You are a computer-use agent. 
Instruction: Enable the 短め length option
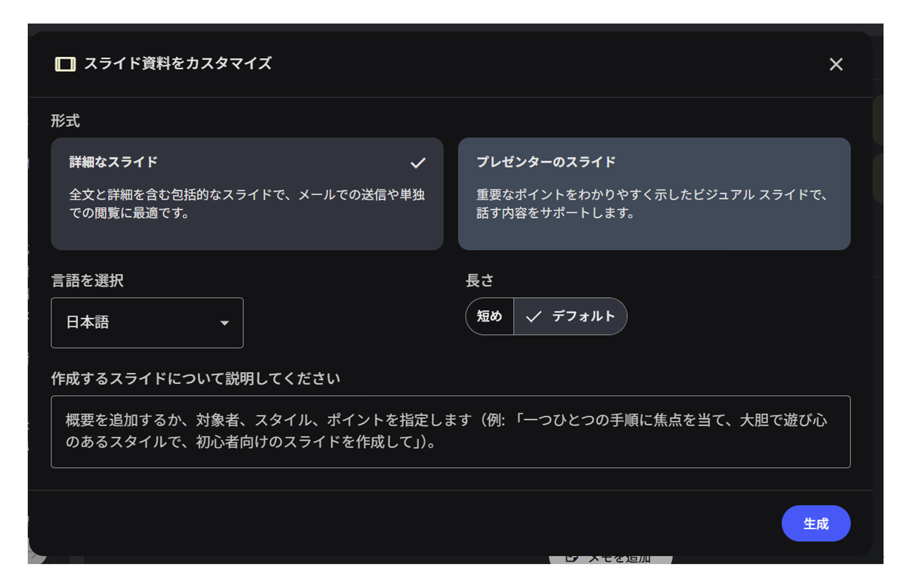coord(489,316)
